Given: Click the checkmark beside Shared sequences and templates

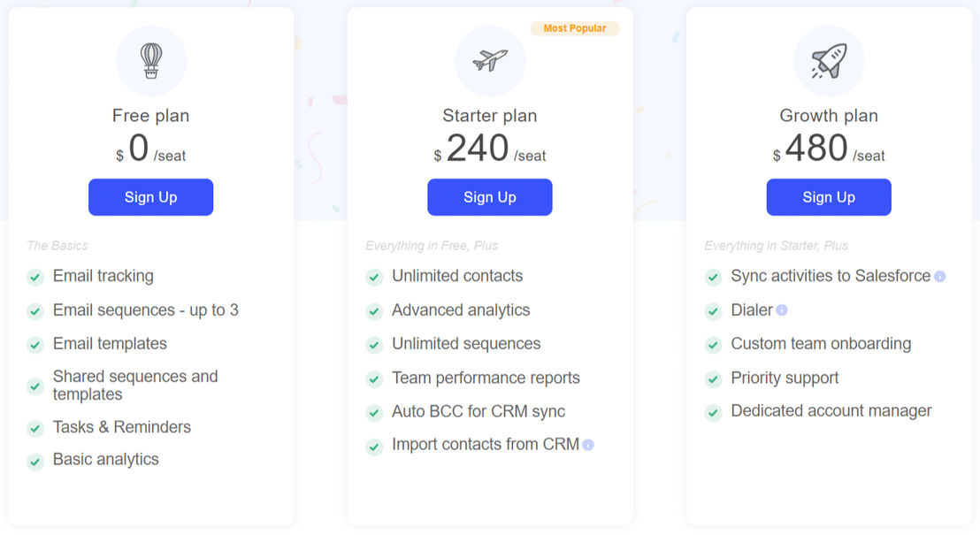Looking at the screenshot, I should [35, 386].
